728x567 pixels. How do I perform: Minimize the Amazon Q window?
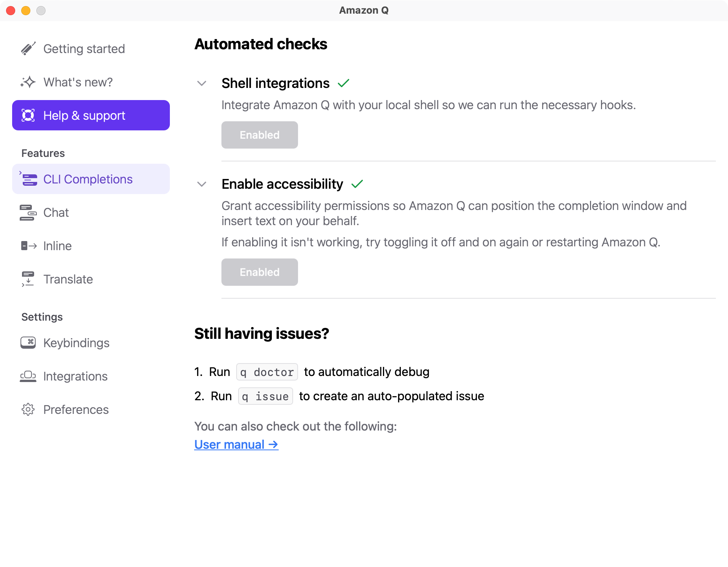26,11
